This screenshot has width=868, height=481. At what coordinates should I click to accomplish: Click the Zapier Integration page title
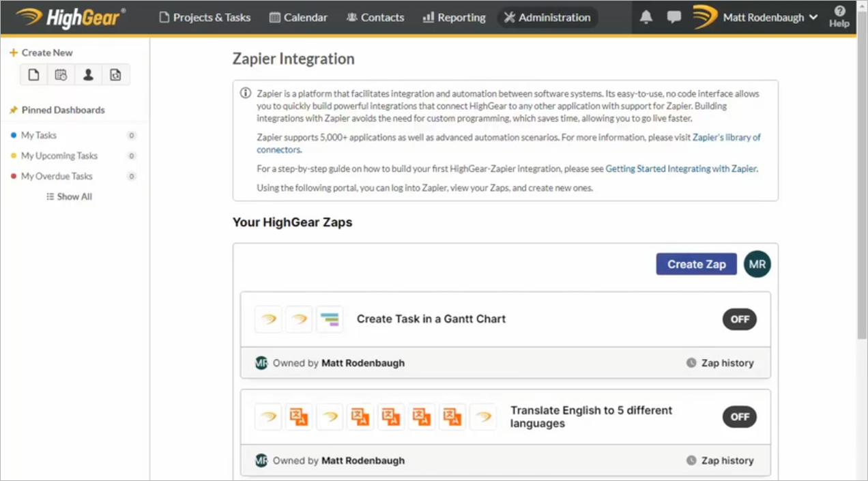[x=293, y=59]
